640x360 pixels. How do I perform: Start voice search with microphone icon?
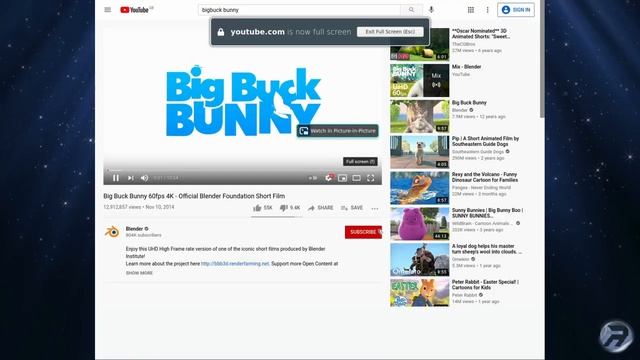[431, 10]
